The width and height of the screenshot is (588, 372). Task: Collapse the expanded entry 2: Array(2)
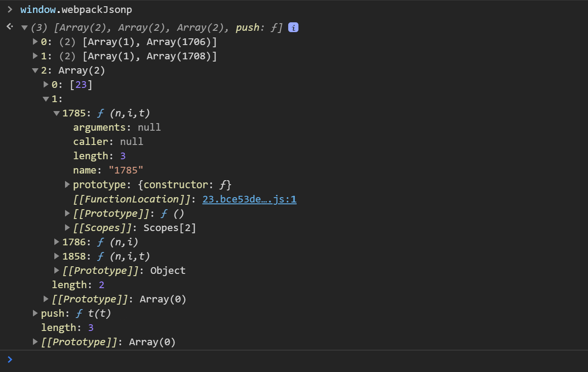point(35,70)
